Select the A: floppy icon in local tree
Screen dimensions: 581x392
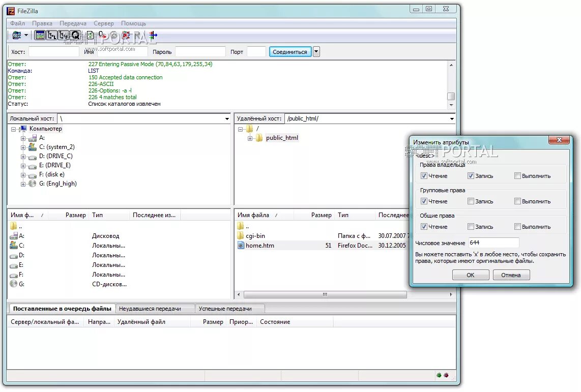(33, 138)
